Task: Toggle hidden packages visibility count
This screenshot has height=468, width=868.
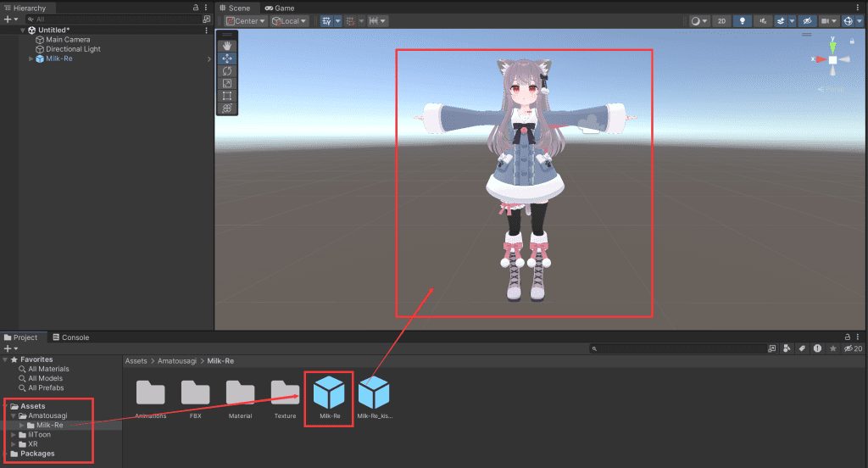Action: [x=853, y=348]
